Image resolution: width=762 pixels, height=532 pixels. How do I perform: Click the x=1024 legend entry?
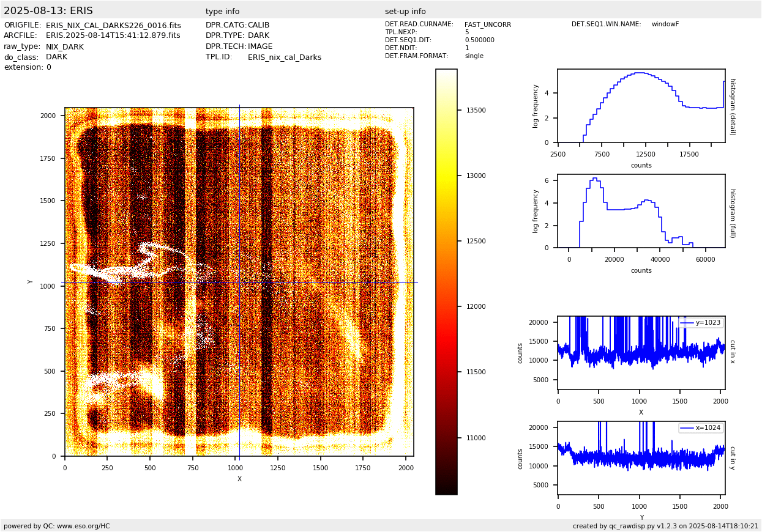coord(701,428)
